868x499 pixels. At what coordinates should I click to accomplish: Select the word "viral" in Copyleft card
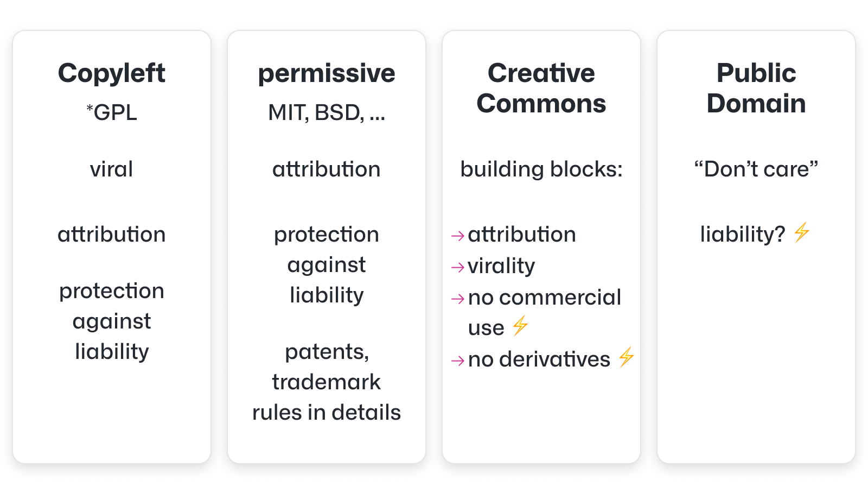tap(112, 169)
